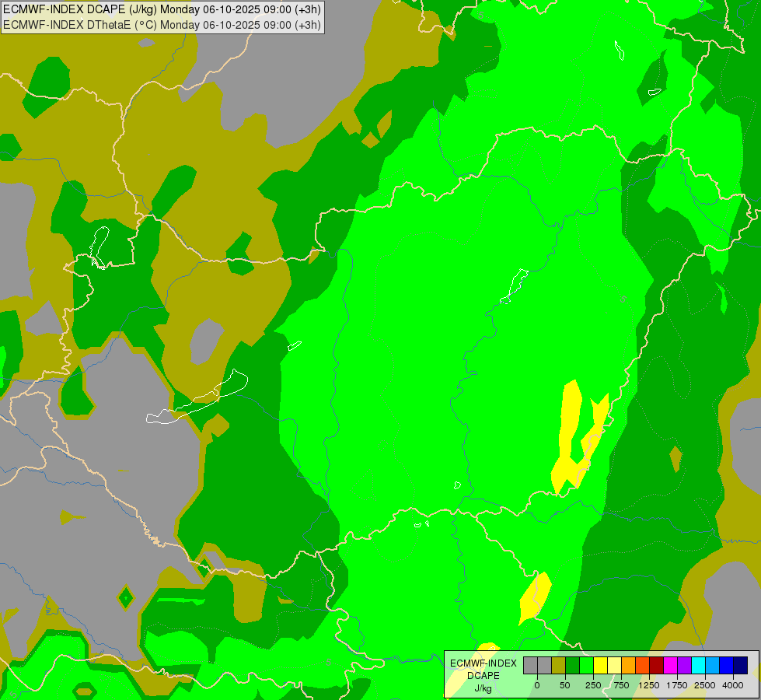Screen dimensions: 761x700
Task: Click the legend value 250
Action: point(593,685)
